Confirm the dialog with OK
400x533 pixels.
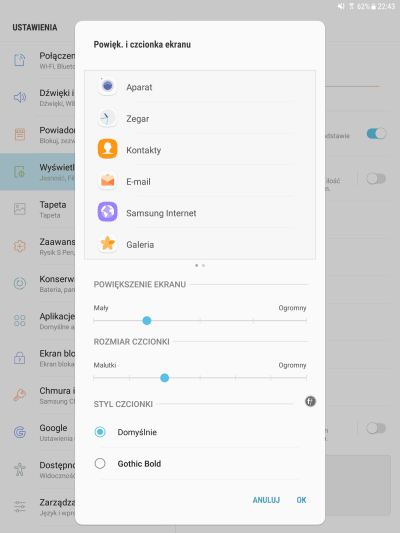[x=301, y=500]
